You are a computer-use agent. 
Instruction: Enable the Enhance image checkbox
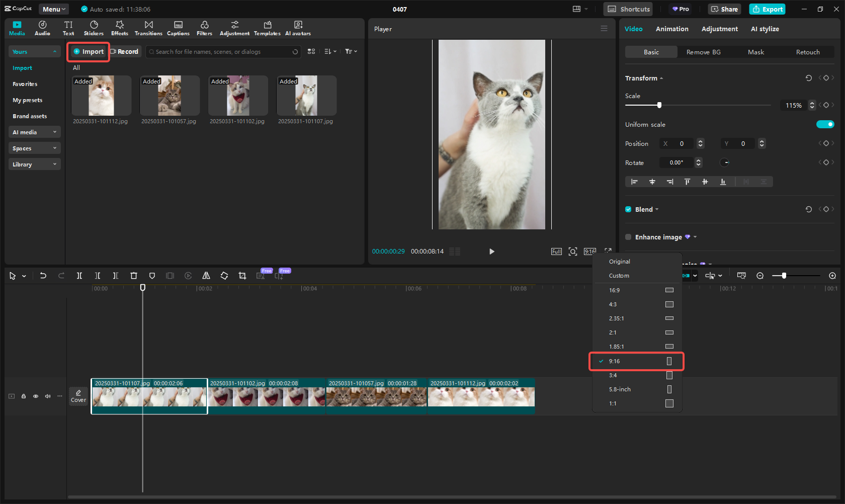click(x=628, y=237)
